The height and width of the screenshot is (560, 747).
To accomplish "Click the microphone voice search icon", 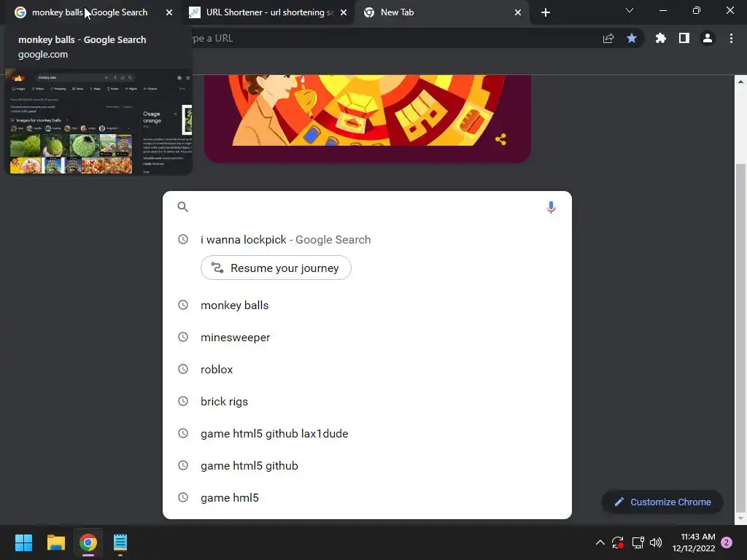I will (x=551, y=207).
